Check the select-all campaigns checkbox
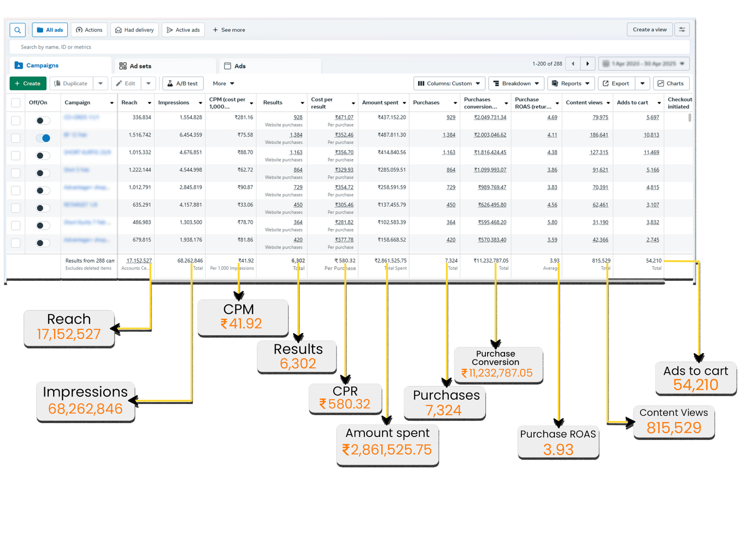This screenshot has width=747, height=560. pyautogui.click(x=16, y=103)
